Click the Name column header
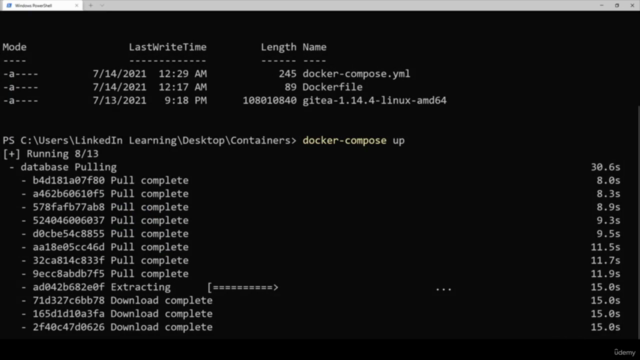Image resolution: width=640 pixels, height=360 pixels. pyautogui.click(x=314, y=47)
